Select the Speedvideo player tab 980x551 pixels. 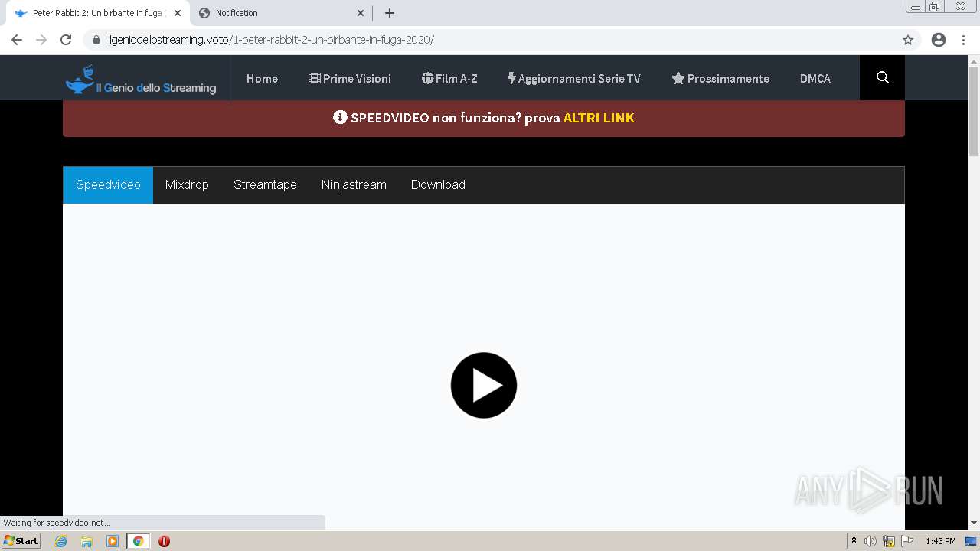point(108,185)
